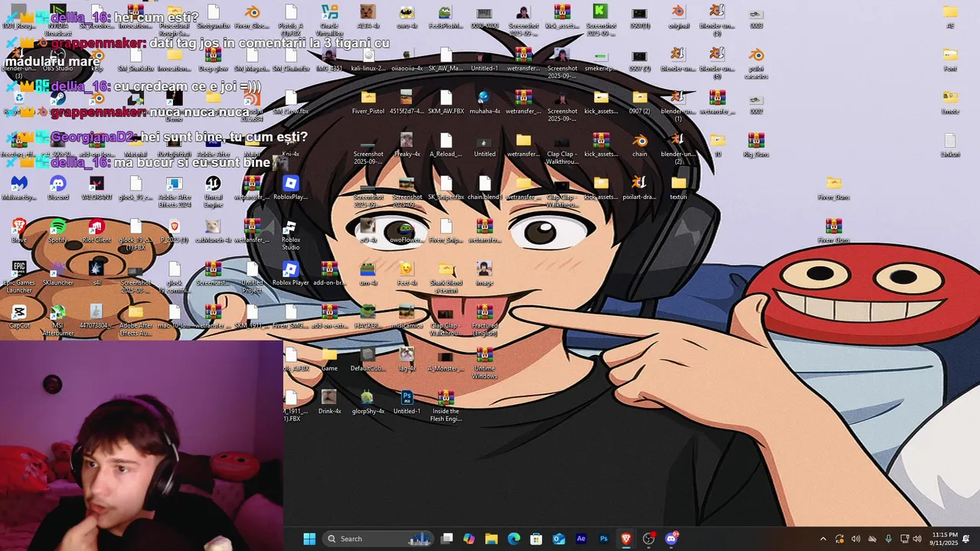The width and height of the screenshot is (980, 551).
Task: Open Microsoft Edge from the taskbar
Action: 514,539
